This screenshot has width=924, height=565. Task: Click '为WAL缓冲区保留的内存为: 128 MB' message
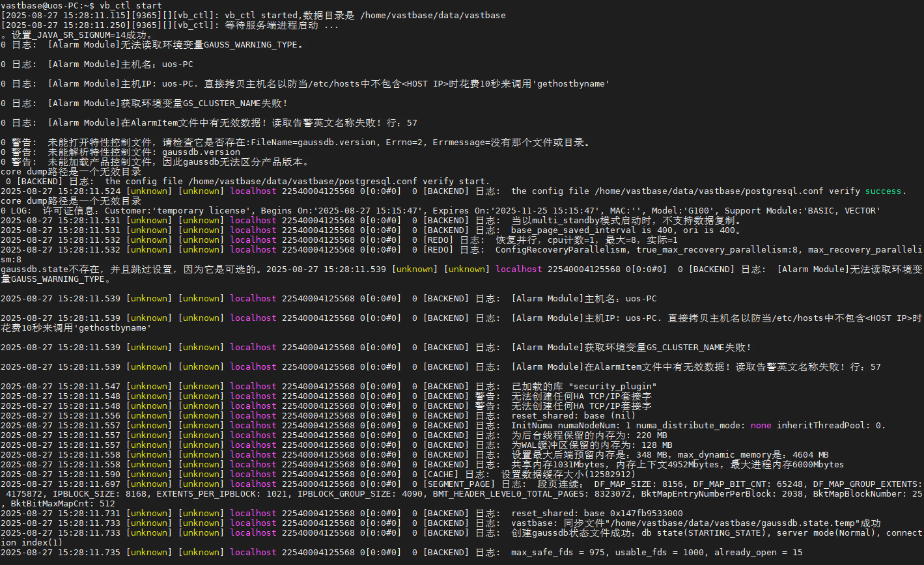point(592,445)
